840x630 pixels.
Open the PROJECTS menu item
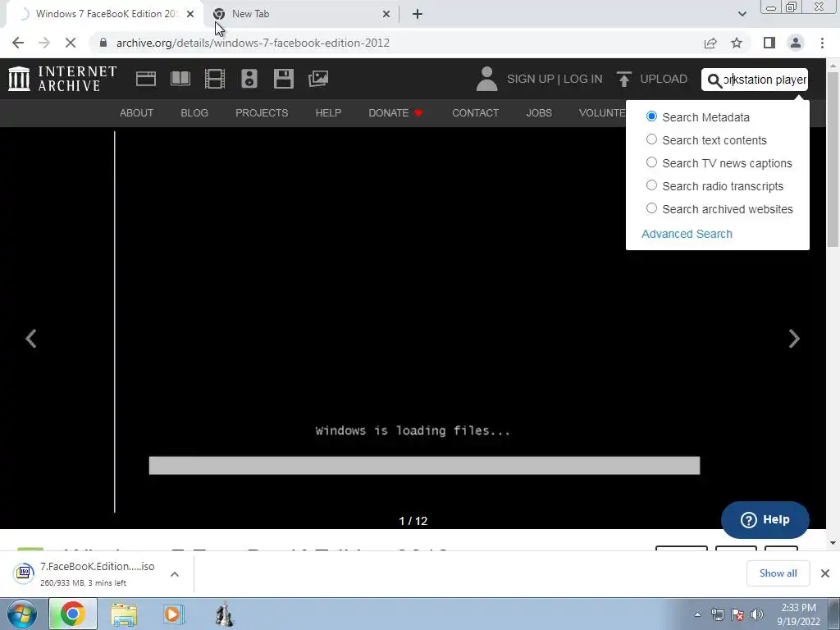262,113
